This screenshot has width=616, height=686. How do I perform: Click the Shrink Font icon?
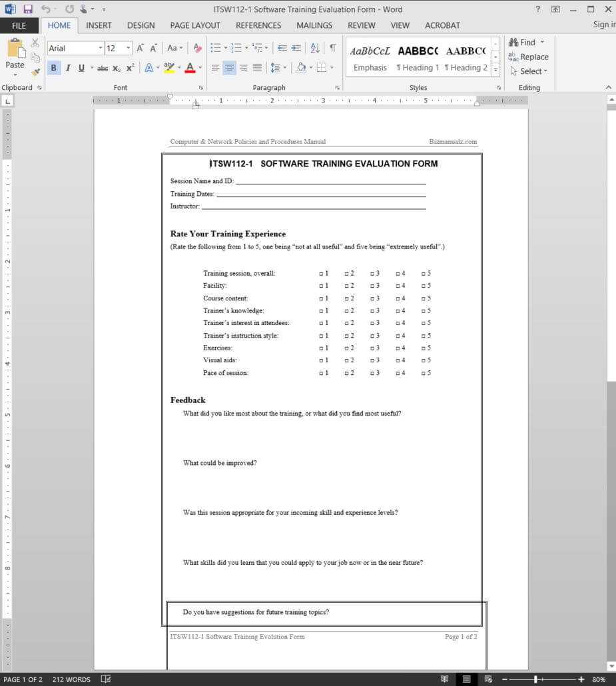click(x=154, y=48)
